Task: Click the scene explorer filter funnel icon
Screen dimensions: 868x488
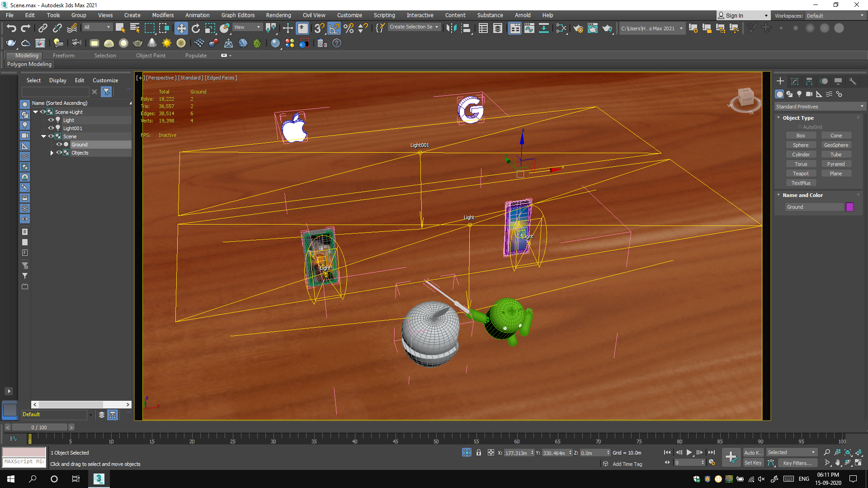Action: 106,92
